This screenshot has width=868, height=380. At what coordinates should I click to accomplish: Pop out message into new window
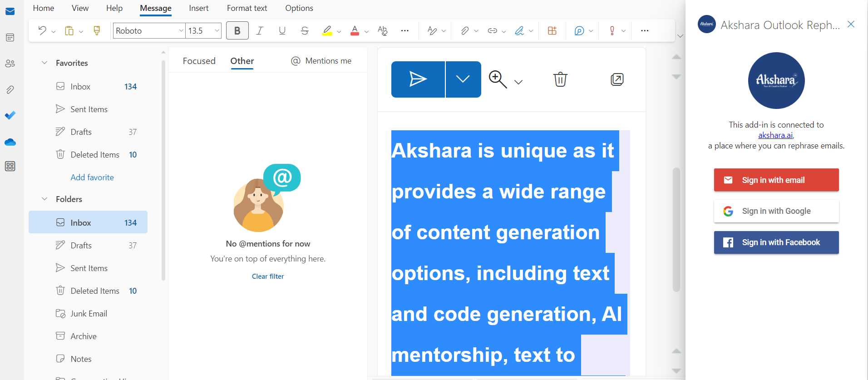click(617, 79)
